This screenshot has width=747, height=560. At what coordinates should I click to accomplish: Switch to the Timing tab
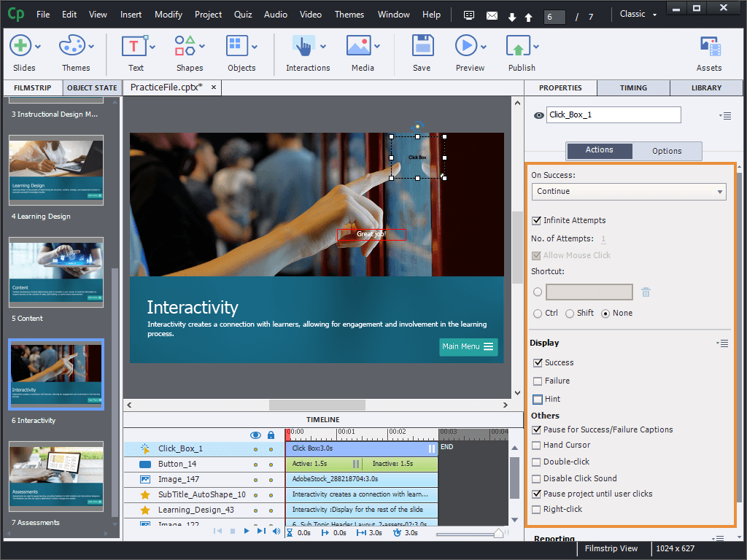(633, 88)
